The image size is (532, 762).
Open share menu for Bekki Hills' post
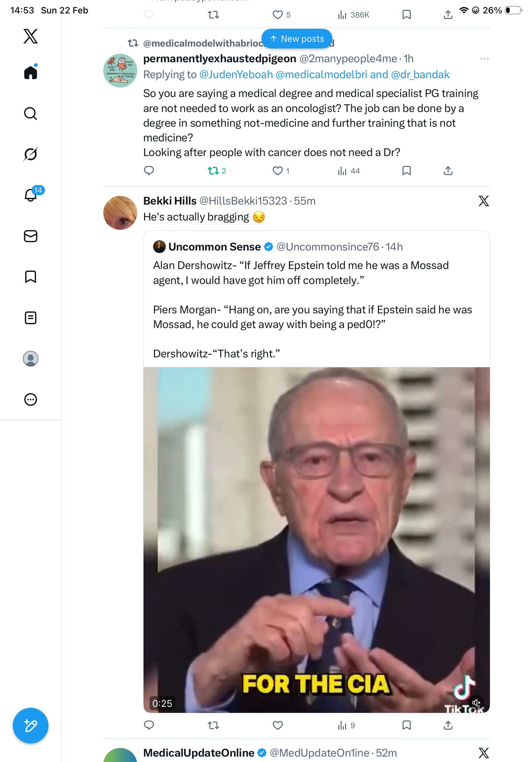coord(448,725)
